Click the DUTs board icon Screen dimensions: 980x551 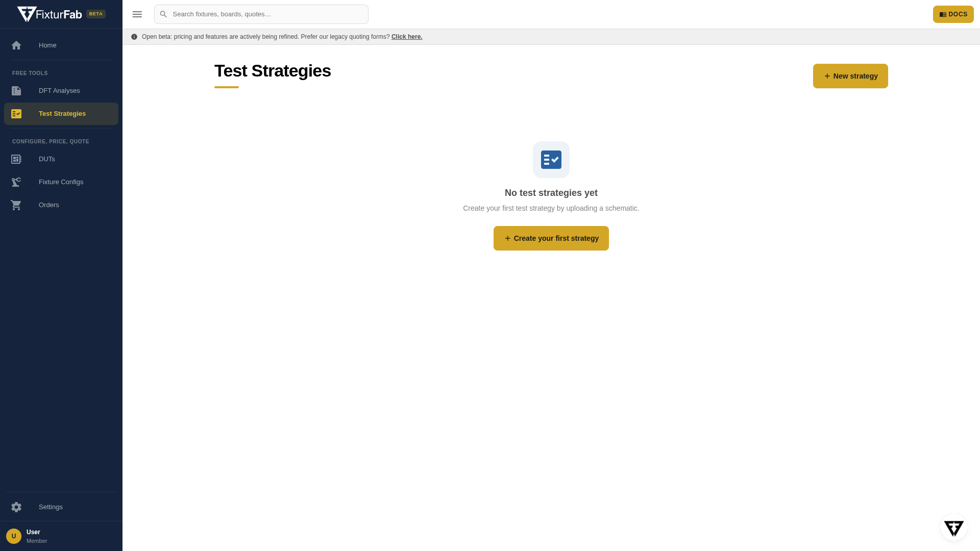(16, 159)
